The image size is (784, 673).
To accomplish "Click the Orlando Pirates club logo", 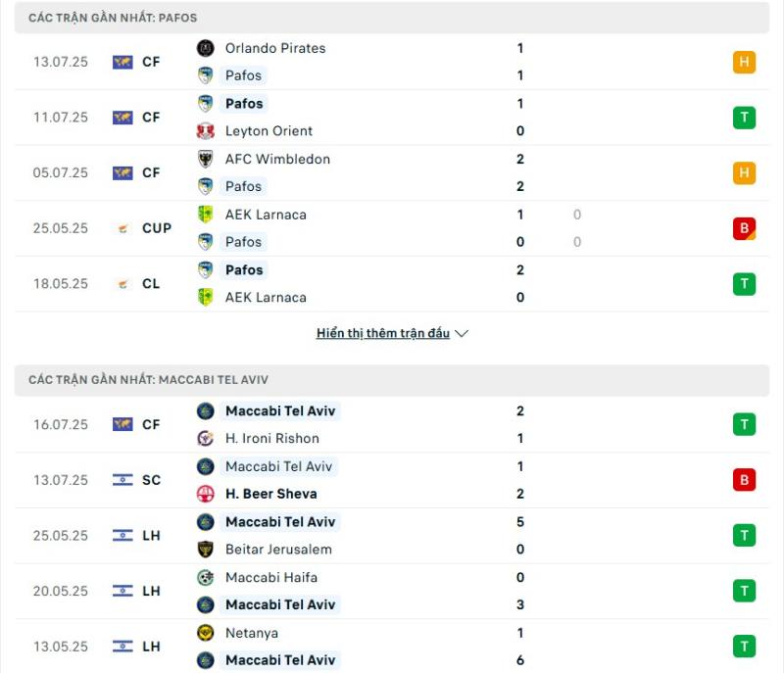I will [205, 48].
